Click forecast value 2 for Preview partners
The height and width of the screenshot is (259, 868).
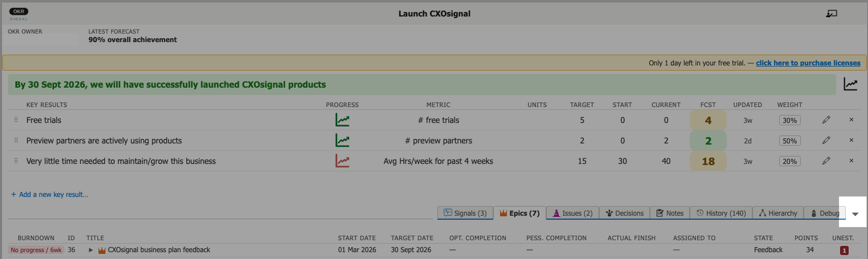point(708,141)
